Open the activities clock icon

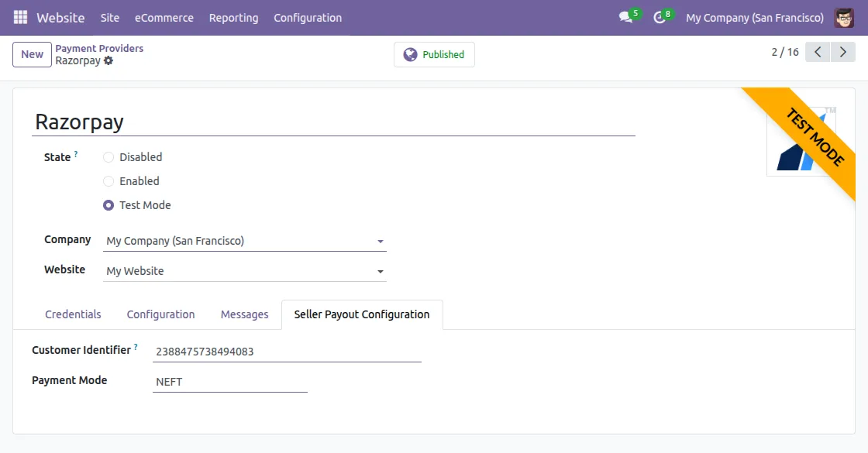point(660,17)
